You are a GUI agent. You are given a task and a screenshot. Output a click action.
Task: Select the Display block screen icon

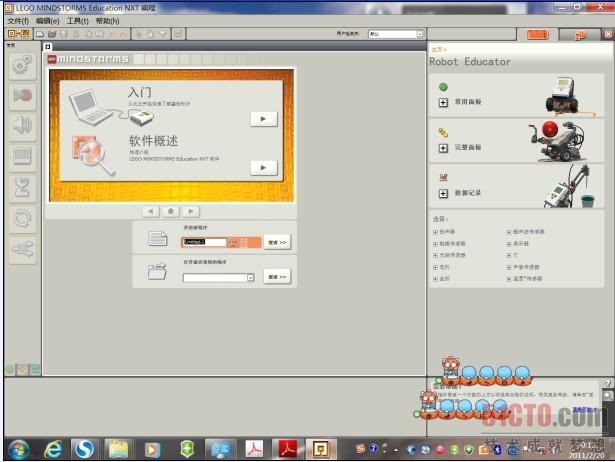pyautogui.click(x=22, y=157)
